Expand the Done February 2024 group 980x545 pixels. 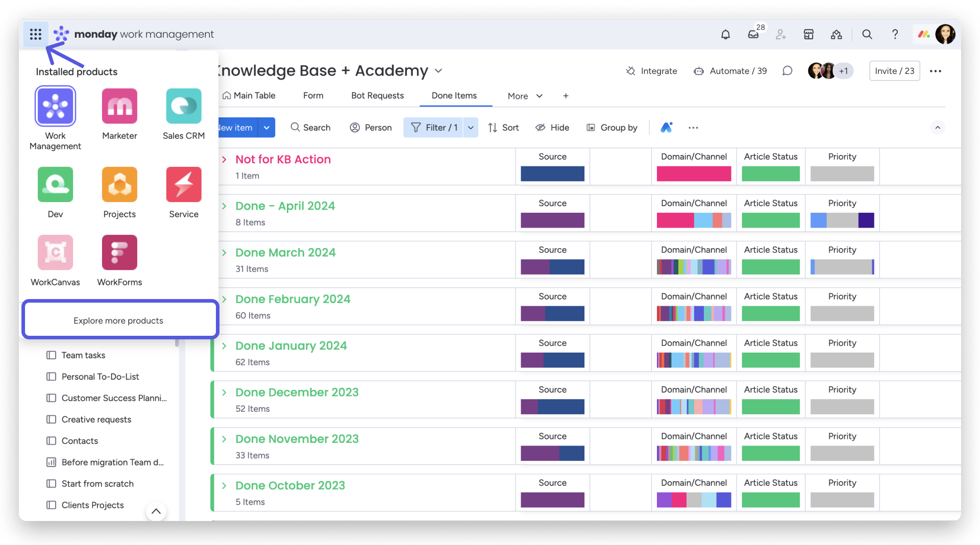tap(224, 300)
